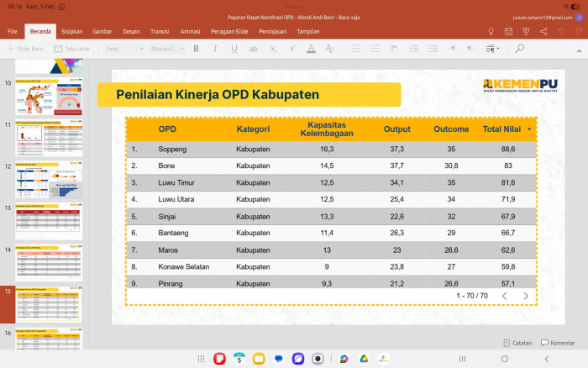Image resolution: width=588 pixels, height=368 pixels.
Task: Click the Bold formatting icon
Action: pyautogui.click(x=195, y=49)
